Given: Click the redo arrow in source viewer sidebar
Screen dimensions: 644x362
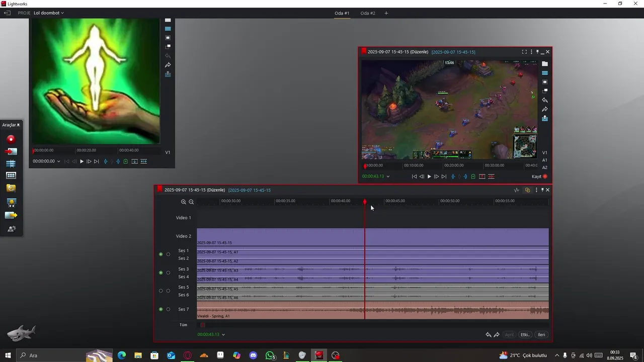Looking at the screenshot, I should (168, 65).
